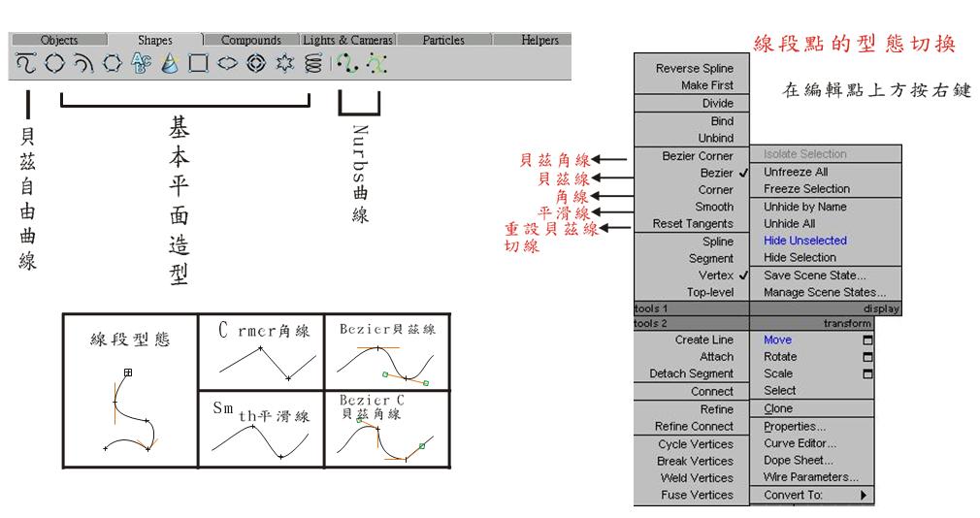Click the transform quad header
Image resolution: width=980 pixels, height=518 pixels.
pos(812,324)
